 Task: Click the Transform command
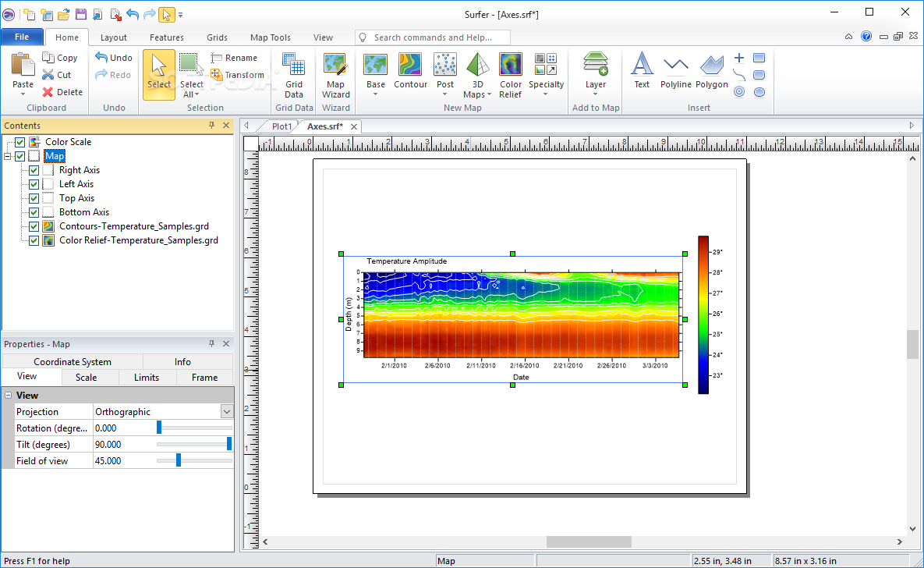pos(238,75)
